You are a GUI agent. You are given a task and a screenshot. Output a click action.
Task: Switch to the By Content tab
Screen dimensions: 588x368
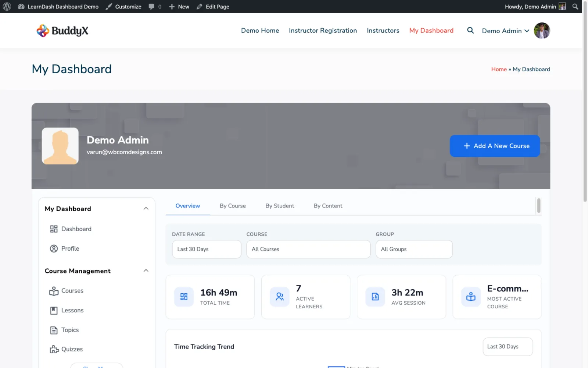tap(328, 206)
